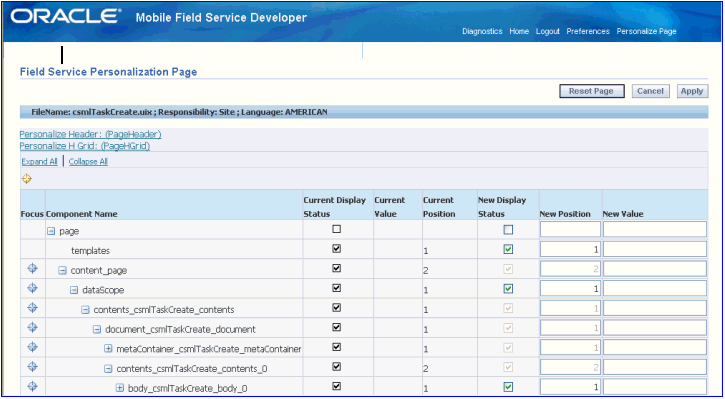Viewport: 725px width, 399px height.
Task: Click the Oracle logo
Action: (x=66, y=17)
